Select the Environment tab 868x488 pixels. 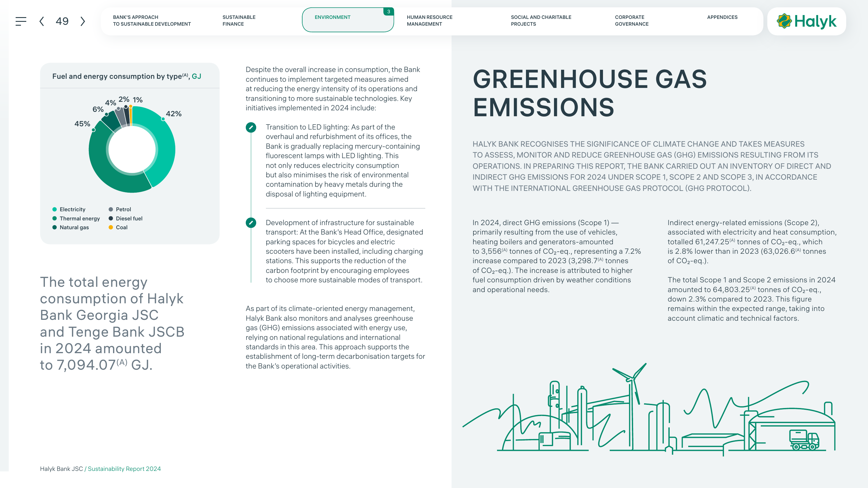tap(348, 20)
